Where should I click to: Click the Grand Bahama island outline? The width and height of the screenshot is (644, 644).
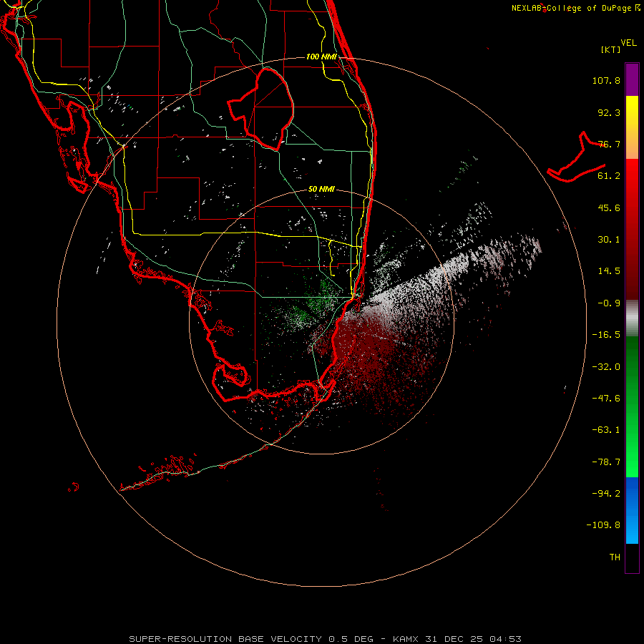[x=577, y=157]
